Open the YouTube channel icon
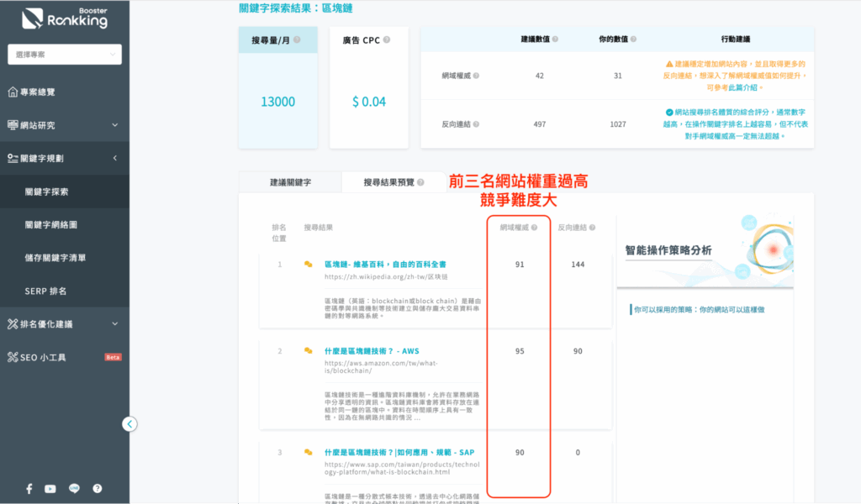The height and width of the screenshot is (504, 861). (x=50, y=488)
